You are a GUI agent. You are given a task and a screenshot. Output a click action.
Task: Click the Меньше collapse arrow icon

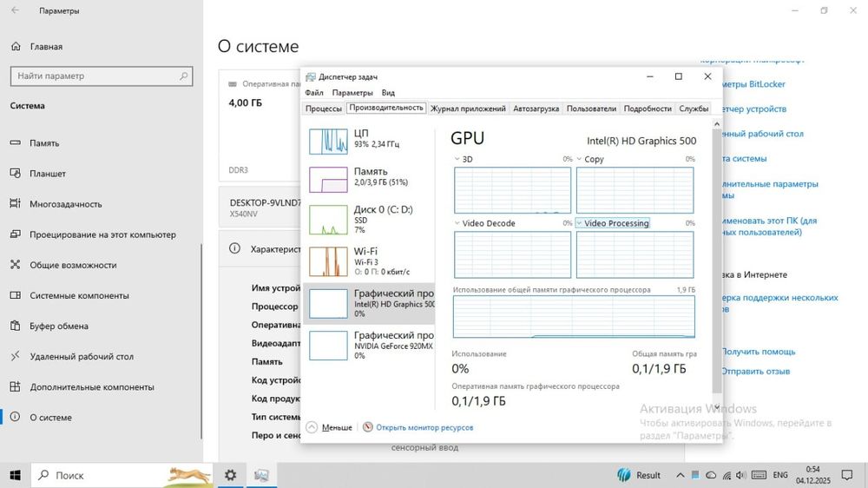tap(312, 427)
